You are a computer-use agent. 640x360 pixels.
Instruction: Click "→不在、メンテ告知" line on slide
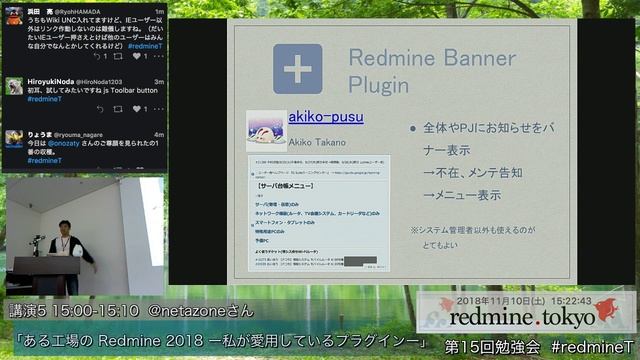pos(473,173)
